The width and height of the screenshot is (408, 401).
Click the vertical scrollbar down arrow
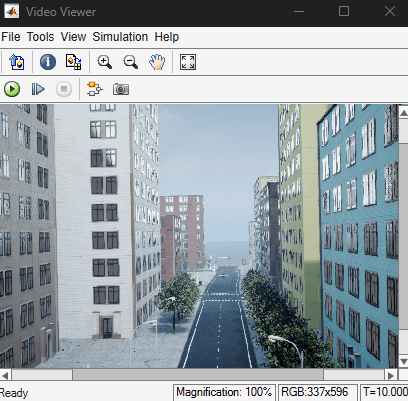click(403, 361)
